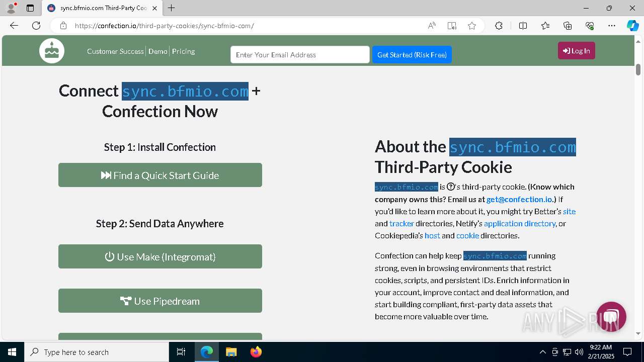Viewport: 644px width, 362px height.
Task: Open Microsoft Edge from taskbar
Action: click(x=207, y=352)
